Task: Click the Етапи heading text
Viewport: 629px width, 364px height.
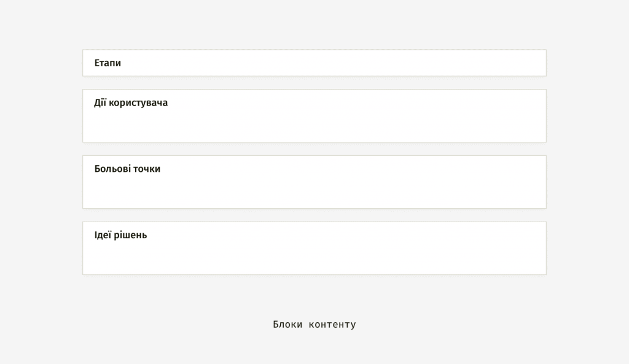Action: pos(107,63)
